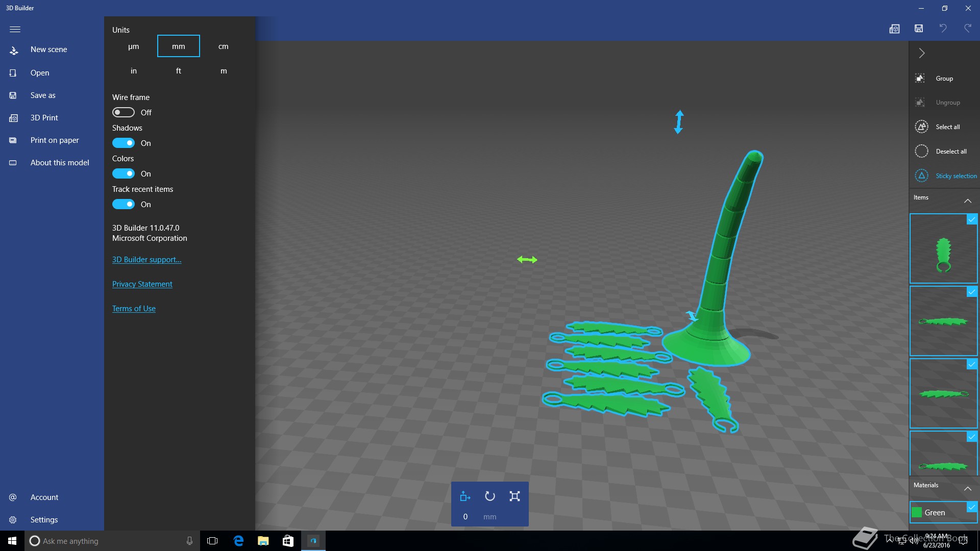Turn off Track recent items switch
Screen dimensions: 980x551
click(x=123, y=204)
